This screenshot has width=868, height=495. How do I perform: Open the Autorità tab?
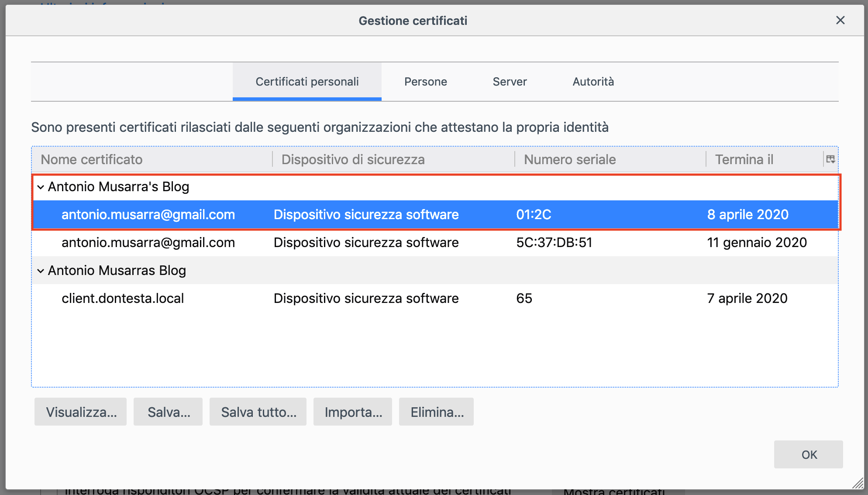(593, 82)
